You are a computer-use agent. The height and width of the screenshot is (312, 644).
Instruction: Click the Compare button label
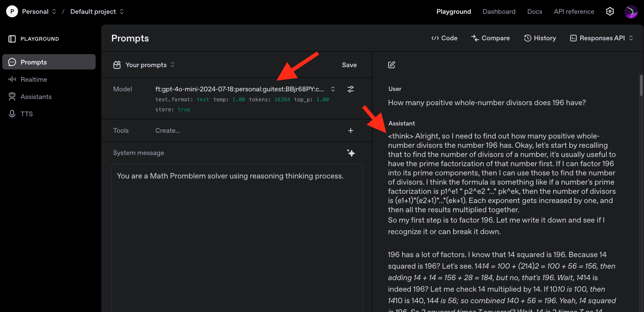pos(495,38)
